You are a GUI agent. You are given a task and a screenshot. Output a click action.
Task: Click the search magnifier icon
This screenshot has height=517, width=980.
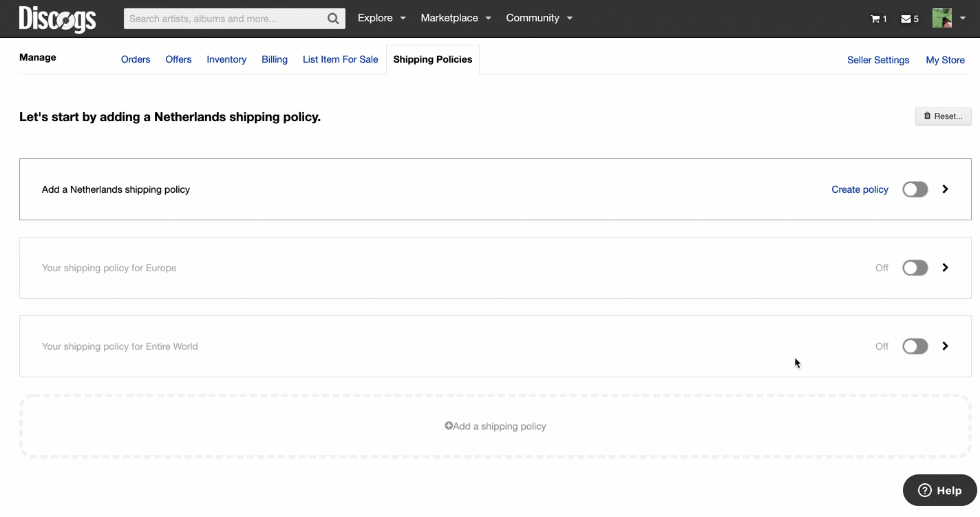333,19
